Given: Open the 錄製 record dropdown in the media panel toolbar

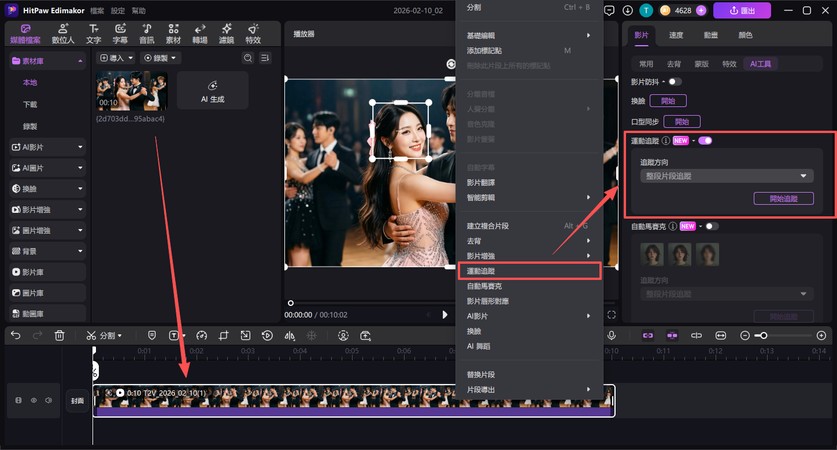Looking at the screenshot, I should [160, 58].
